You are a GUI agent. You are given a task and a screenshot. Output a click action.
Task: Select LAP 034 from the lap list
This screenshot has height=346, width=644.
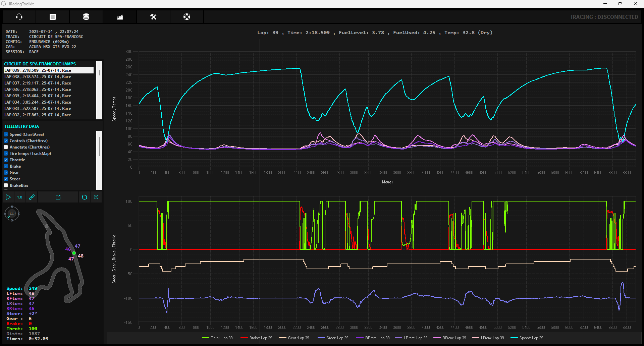coord(38,102)
